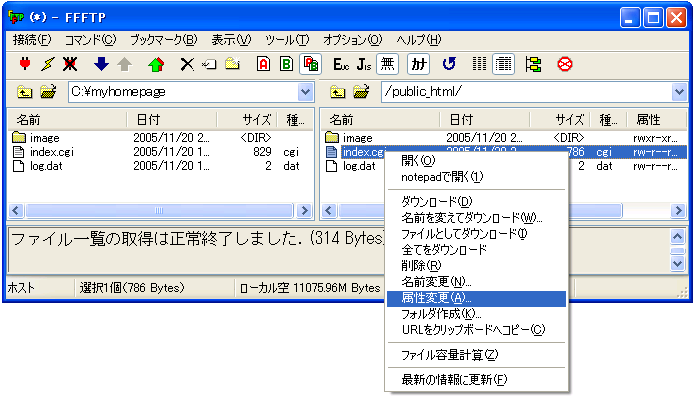Select log.dat in the local file list
The width and height of the screenshot is (698, 400).
pos(45,166)
